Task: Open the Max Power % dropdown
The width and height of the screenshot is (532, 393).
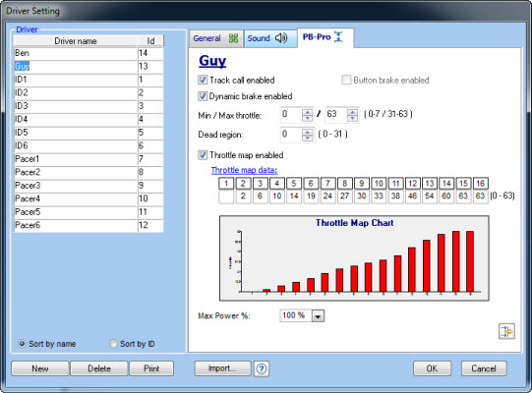Action: click(318, 316)
